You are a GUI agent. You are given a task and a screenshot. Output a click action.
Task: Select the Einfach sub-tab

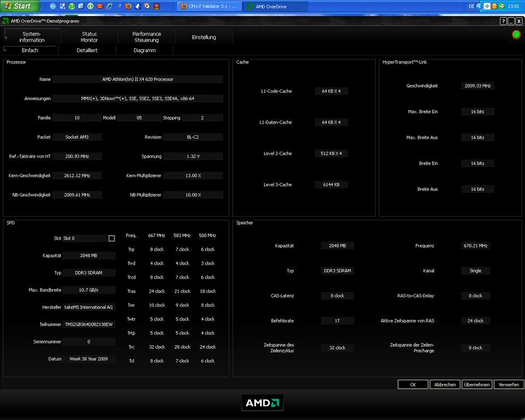tap(30, 50)
